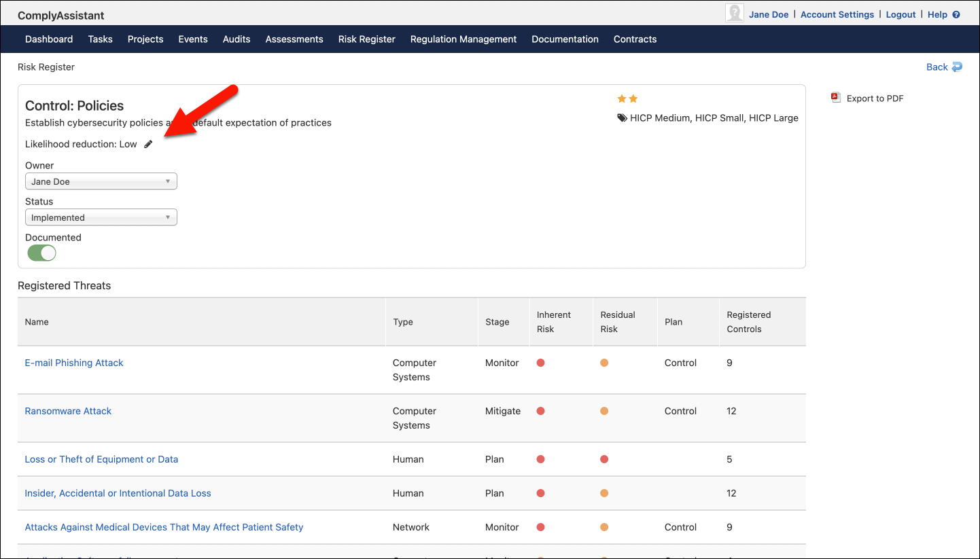The image size is (980, 559).
Task: Click the Insider Data Loss inherent risk dot
Action: tap(541, 493)
